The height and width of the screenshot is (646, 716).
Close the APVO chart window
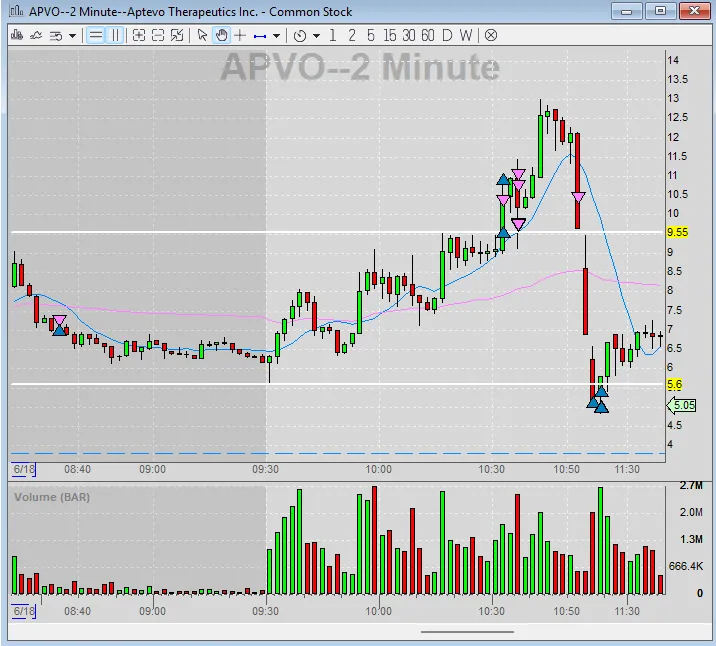pyautogui.click(x=694, y=11)
